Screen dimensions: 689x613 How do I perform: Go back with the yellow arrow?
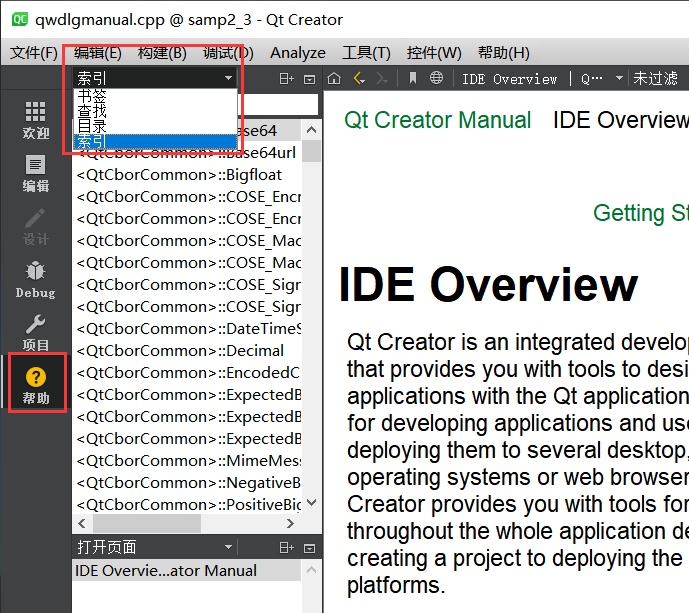(x=359, y=79)
